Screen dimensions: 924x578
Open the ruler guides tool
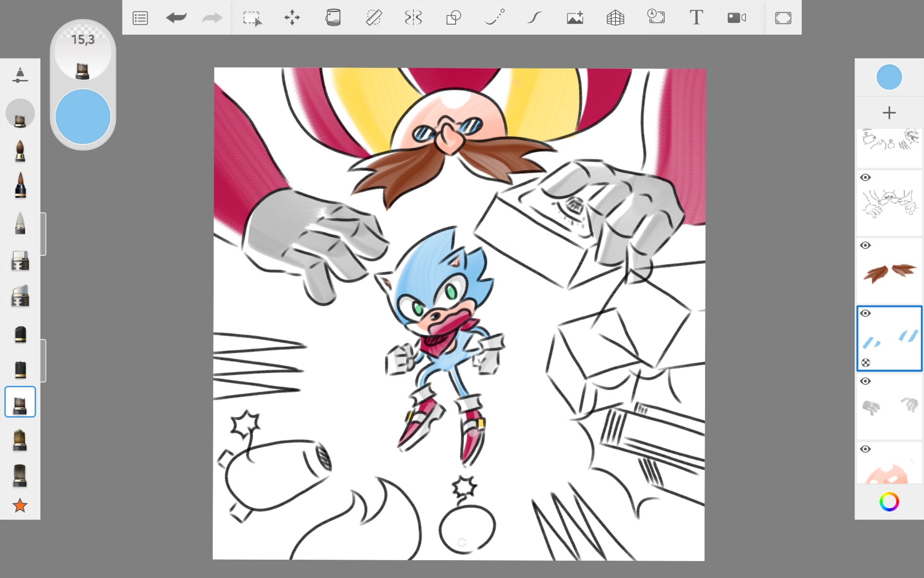point(373,18)
